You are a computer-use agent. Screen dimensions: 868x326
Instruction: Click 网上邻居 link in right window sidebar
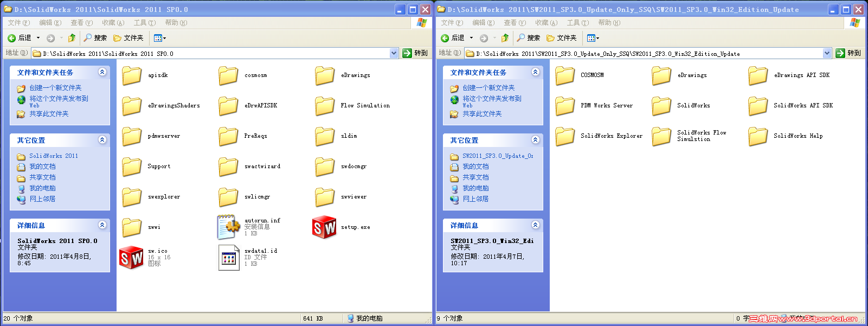[x=475, y=199]
